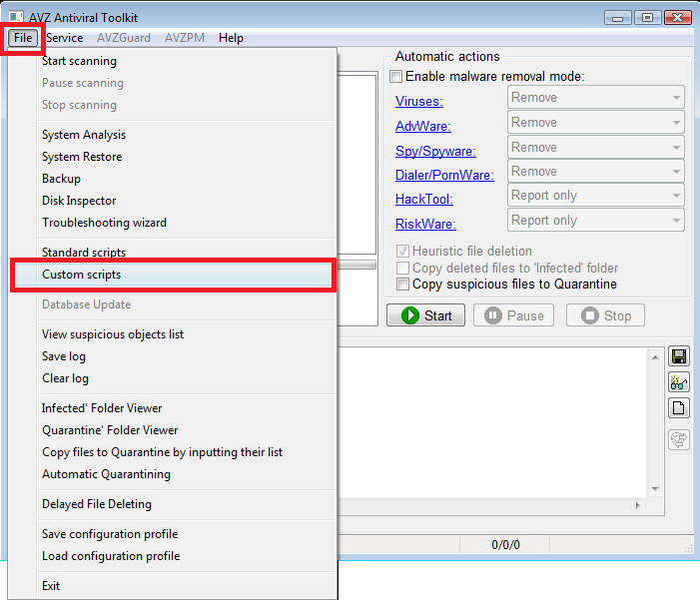Image resolution: width=700 pixels, height=600 pixels.
Task: Select Custom scripts from File menu
Action: pyautogui.click(x=173, y=275)
